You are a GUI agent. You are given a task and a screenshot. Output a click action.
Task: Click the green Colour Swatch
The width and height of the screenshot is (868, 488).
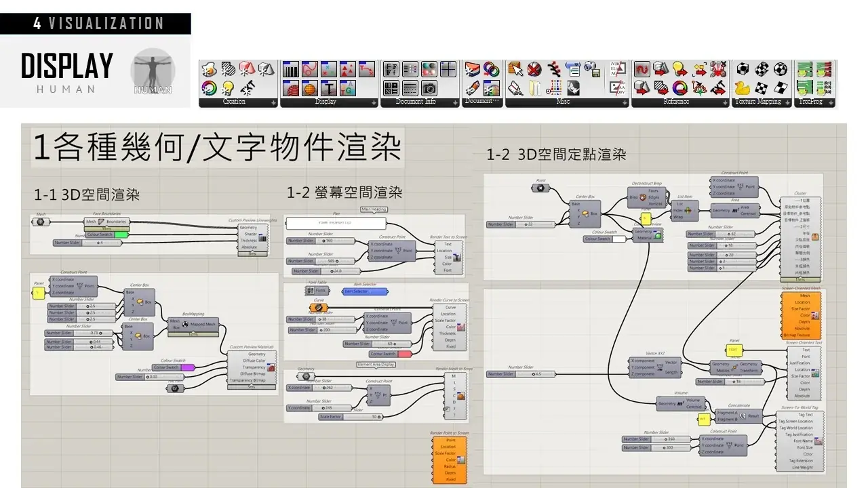click(x=121, y=235)
